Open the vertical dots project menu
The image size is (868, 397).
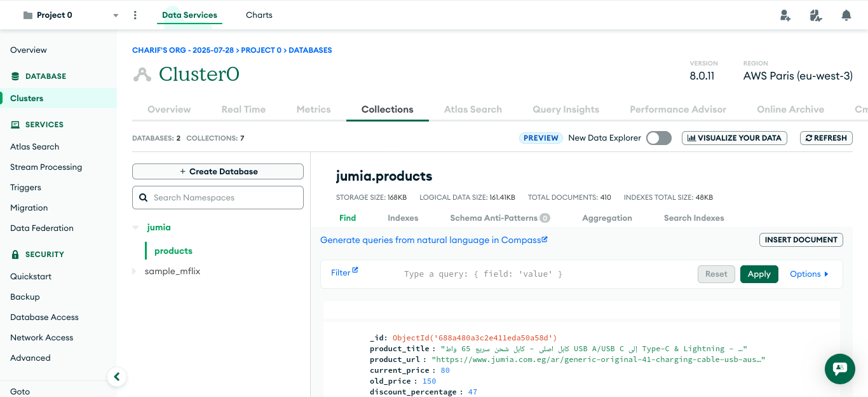(x=135, y=15)
